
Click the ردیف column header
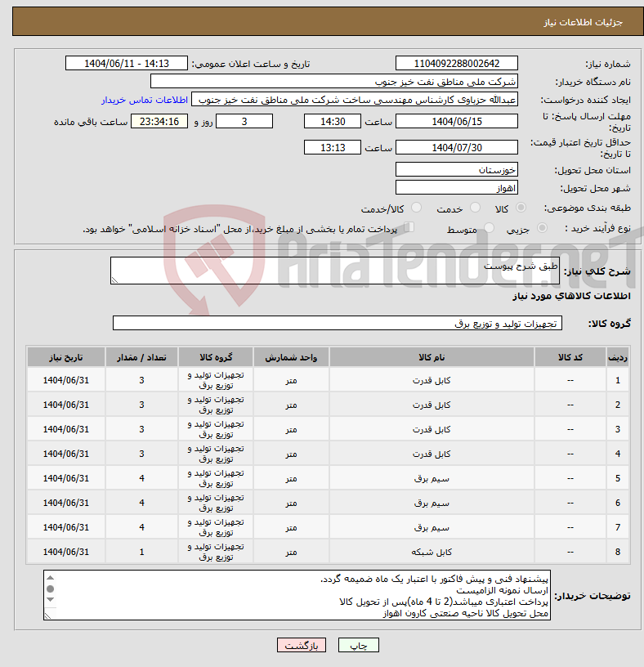(618, 357)
